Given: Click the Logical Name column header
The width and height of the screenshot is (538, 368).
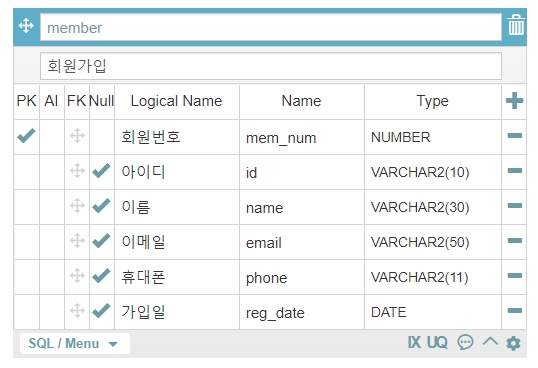Looking at the screenshot, I should 176,101.
